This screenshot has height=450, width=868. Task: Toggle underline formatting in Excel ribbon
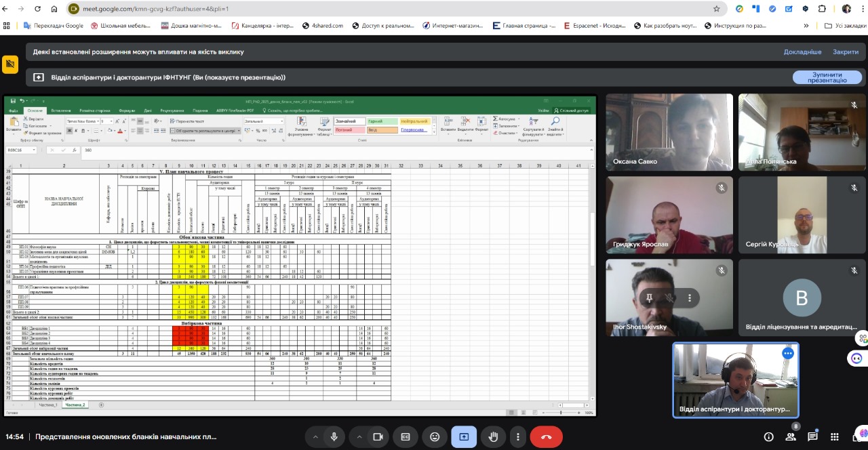pyautogui.click(x=83, y=131)
